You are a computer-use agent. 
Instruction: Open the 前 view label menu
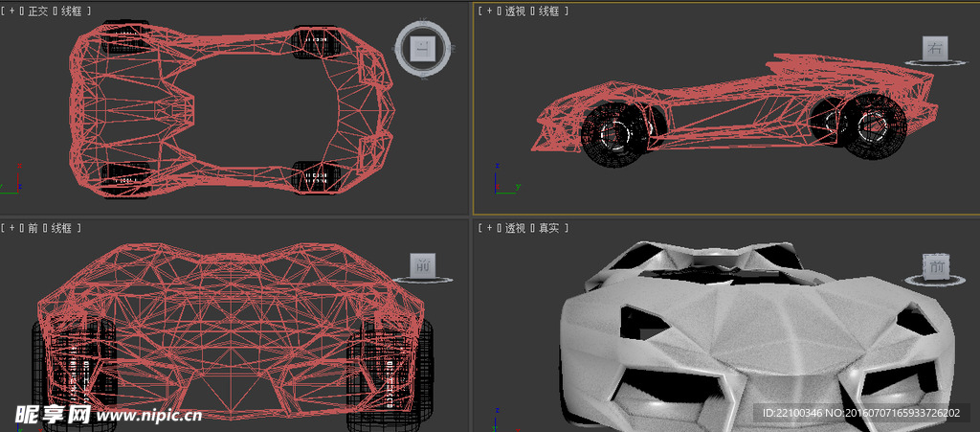pyautogui.click(x=33, y=228)
